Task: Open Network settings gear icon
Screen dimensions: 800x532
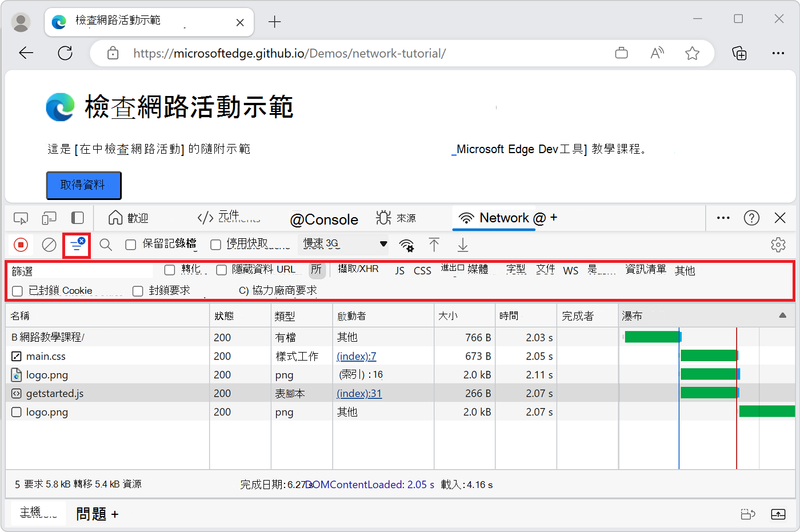Action: 778,245
